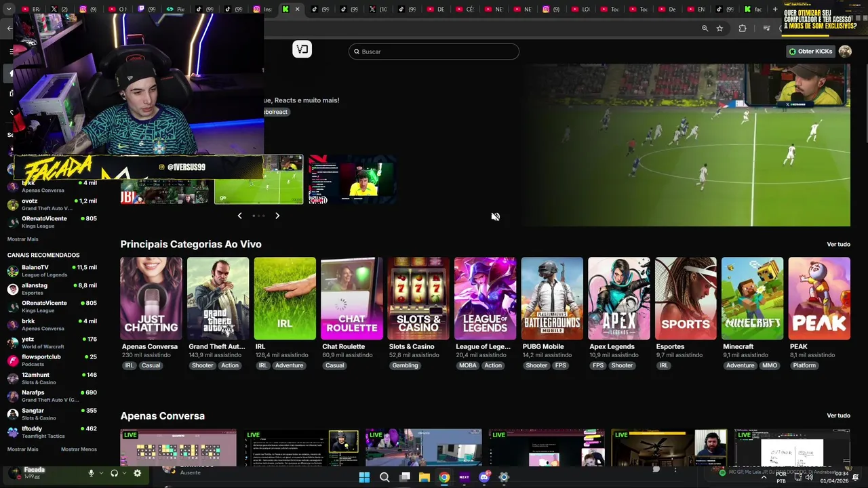Viewport: 868px width, 488px height.
Task: Click Ver tudo for Apenas Conversa
Action: (x=838, y=415)
